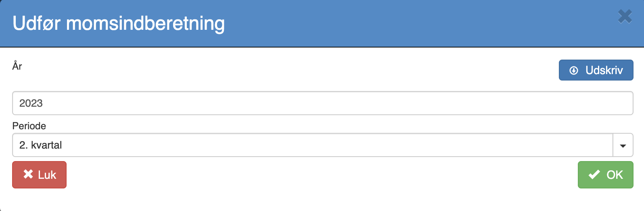
Task: Click the 'Udfør momsindberetning' dialog title
Action: coord(119,23)
